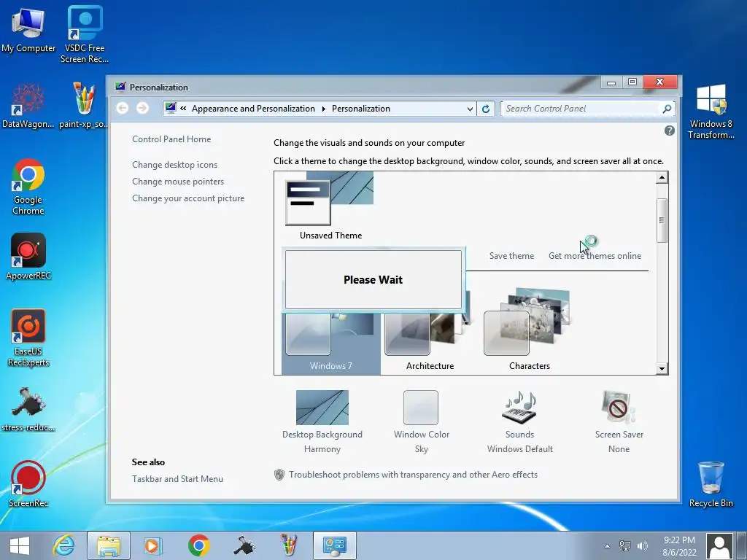Click the search magnifier icon
The height and width of the screenshot is (560, 747).
point(667,109)
